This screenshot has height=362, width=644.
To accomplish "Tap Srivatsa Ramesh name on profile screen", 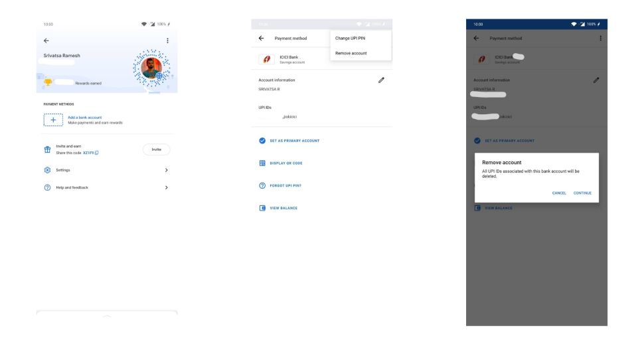I will point(62,56).
